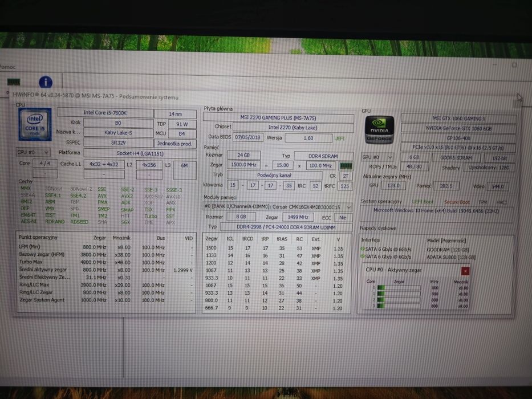The height and width of the screenshot is (399, 532).
Task: Click the 192-bit bus width field
Action: [499, 158]
